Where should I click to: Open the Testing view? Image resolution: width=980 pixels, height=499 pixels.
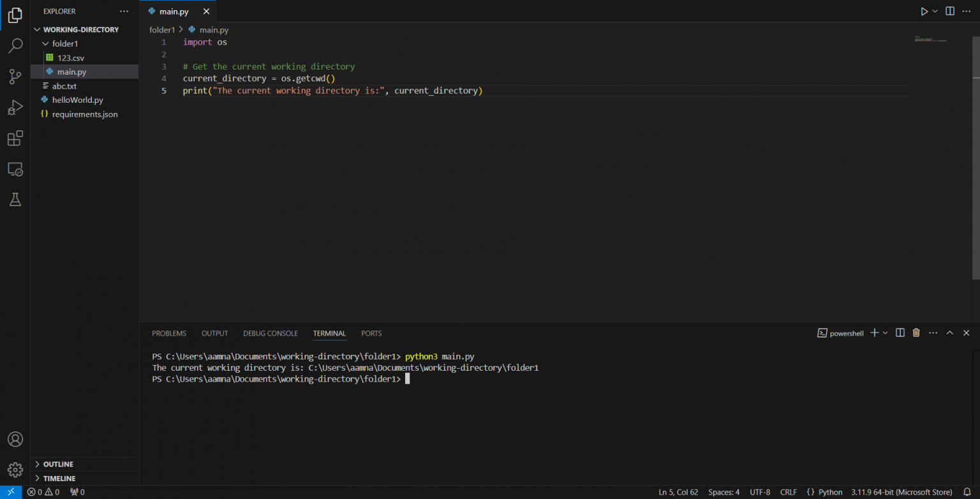click(x=15, y=200)
